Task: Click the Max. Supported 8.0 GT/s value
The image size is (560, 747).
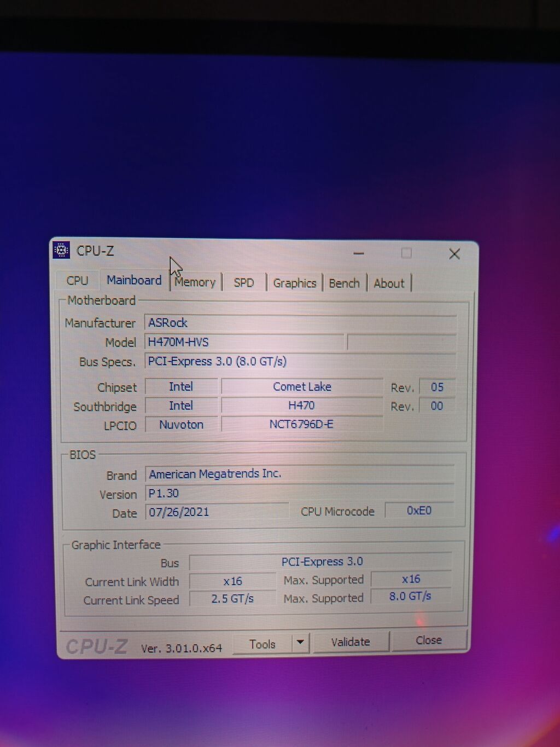Action: point(411,596)
